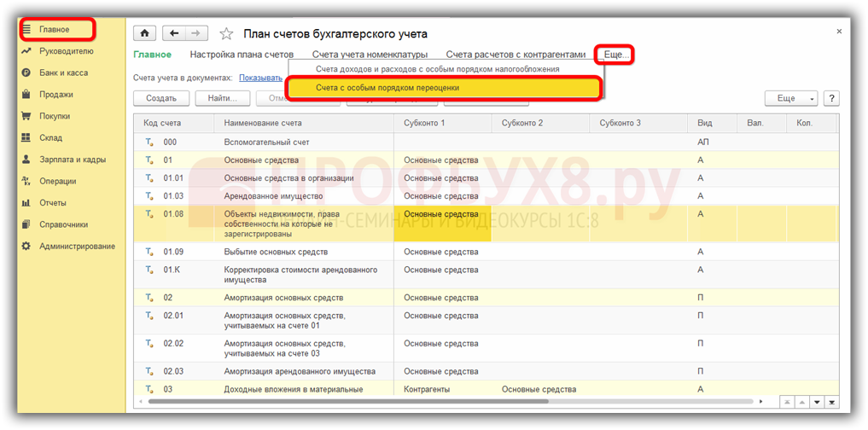Navigate back with the left arrow
The image size is (868, 430).
pos(174,33)
